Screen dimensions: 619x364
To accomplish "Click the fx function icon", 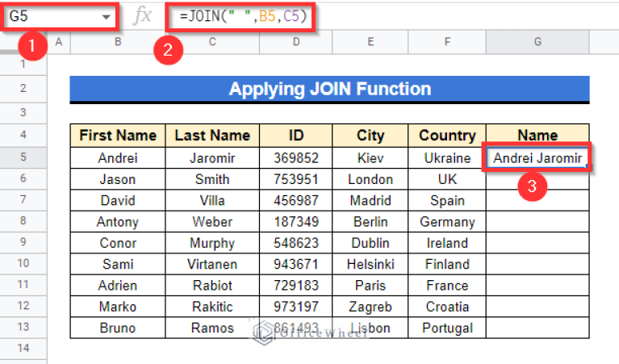I will (x=142, y=16).
